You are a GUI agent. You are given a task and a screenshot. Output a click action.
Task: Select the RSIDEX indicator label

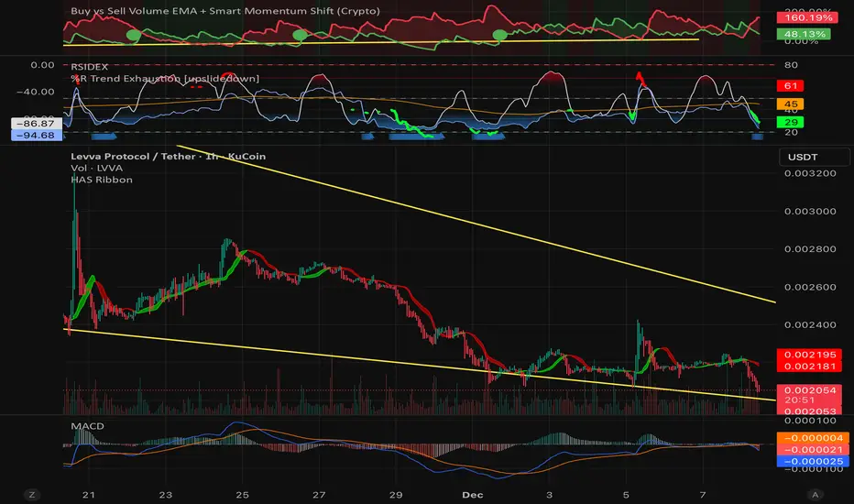click(89, 67)
